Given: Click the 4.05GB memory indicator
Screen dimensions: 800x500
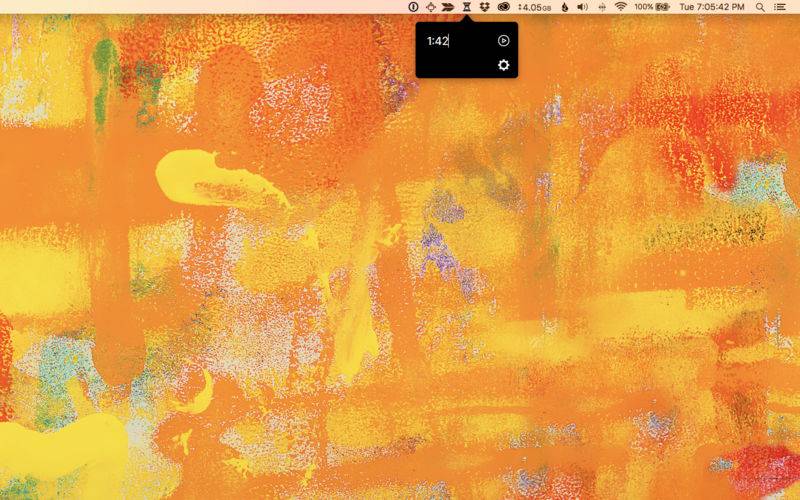Looking at the screenshot, I should pyautogui.click(x=535, y=7).
